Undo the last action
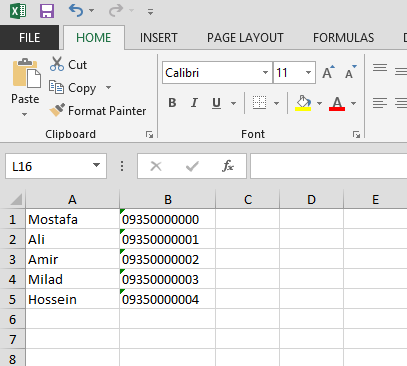407x366 pixels. (76, 11)
